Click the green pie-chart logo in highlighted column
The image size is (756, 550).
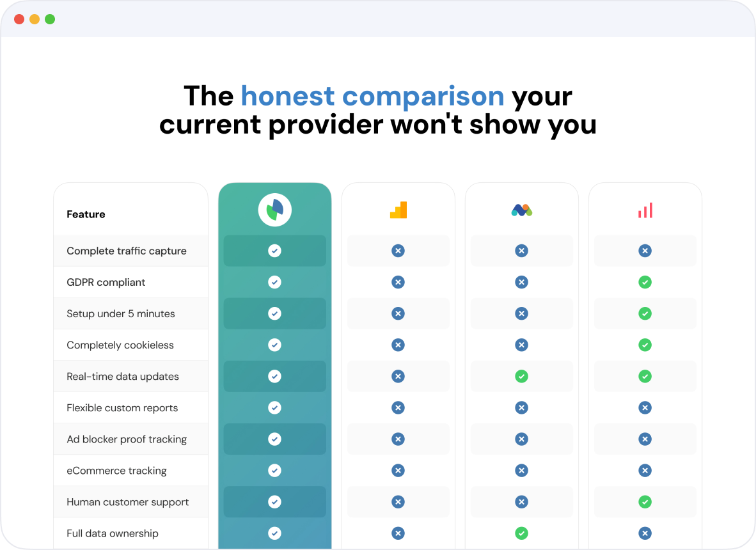point(275,210)
